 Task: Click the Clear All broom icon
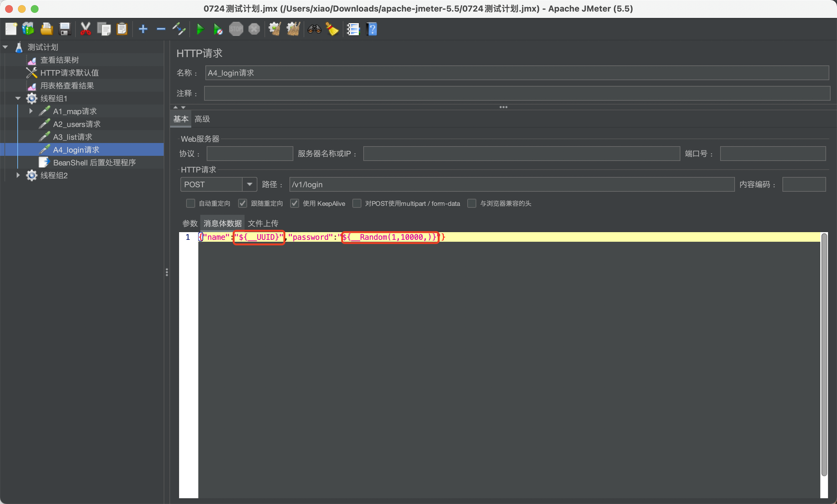[x=293, y=29]
